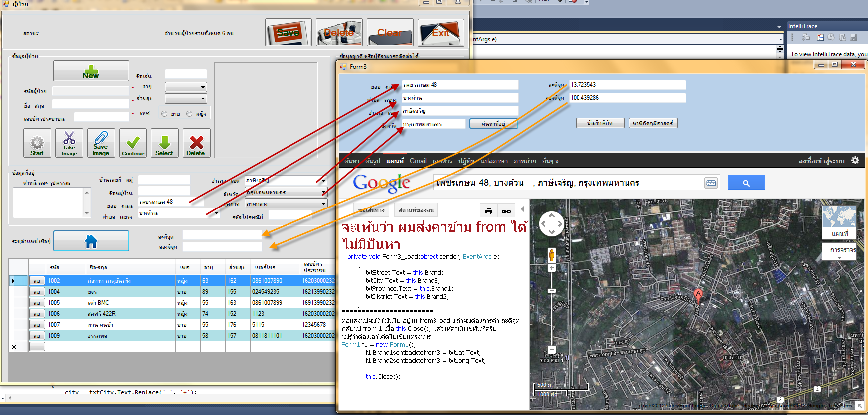Select the หญิง (female) radio button

[189, 114]
